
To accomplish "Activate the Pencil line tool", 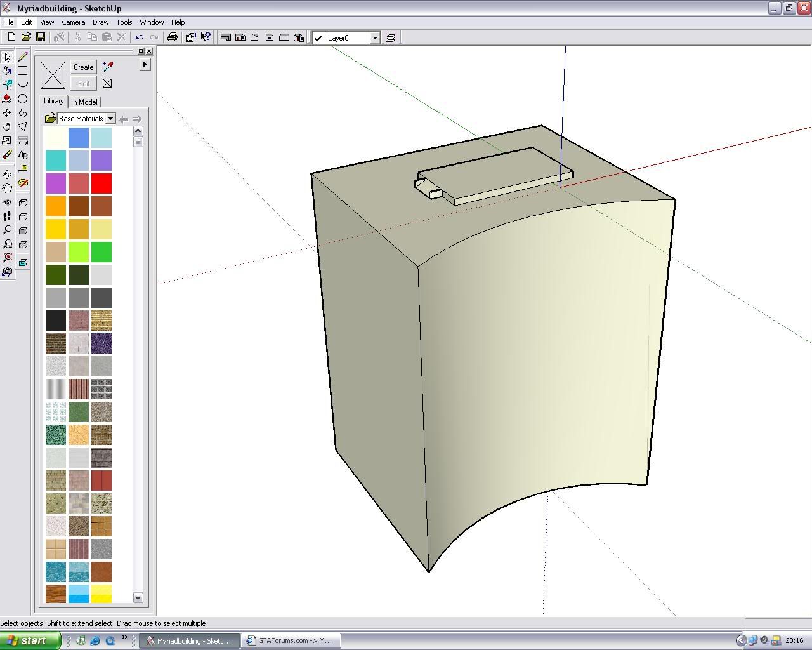I will (23, 56).
